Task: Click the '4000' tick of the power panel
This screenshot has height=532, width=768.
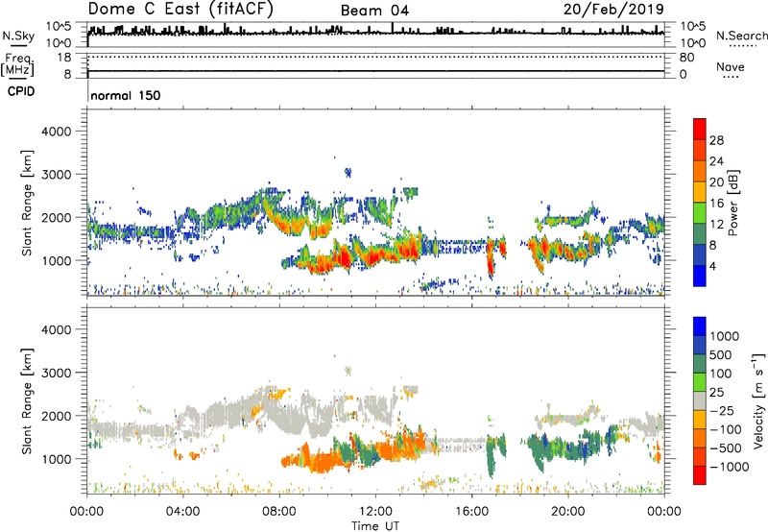Action: 57,132
